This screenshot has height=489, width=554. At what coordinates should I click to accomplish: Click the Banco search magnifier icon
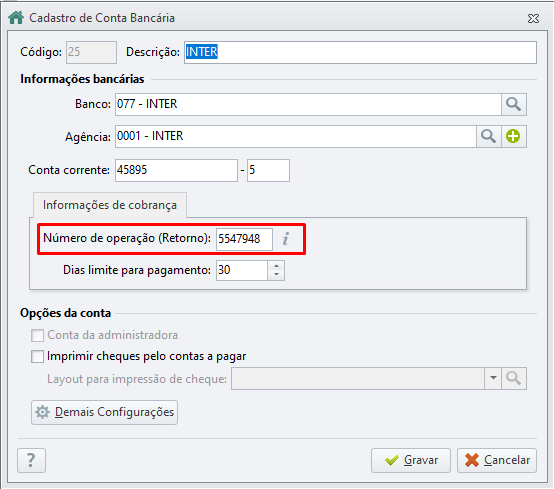coord(513,104)
